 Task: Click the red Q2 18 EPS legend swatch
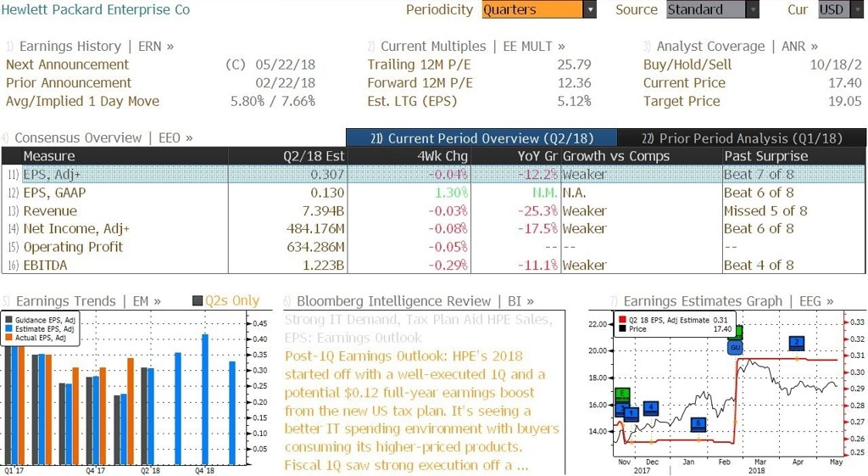(622, 320)
